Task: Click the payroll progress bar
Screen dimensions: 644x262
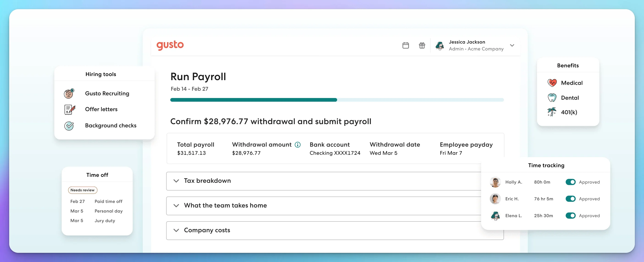Action: point(337,100)
